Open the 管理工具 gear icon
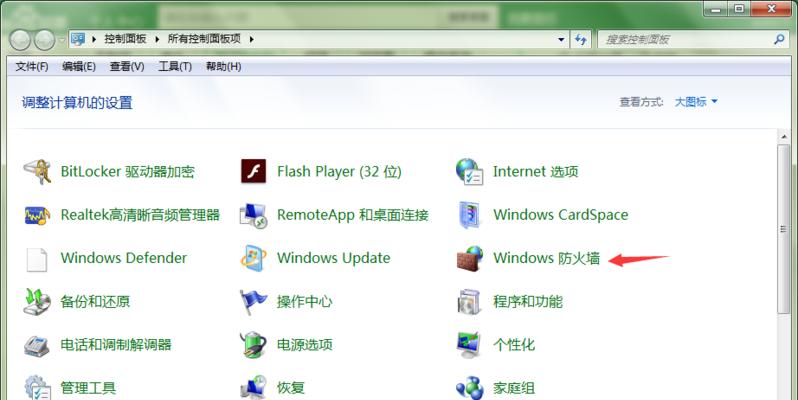Image resolution: width=798 pixels, height=400 pixels. coord(37,388)
